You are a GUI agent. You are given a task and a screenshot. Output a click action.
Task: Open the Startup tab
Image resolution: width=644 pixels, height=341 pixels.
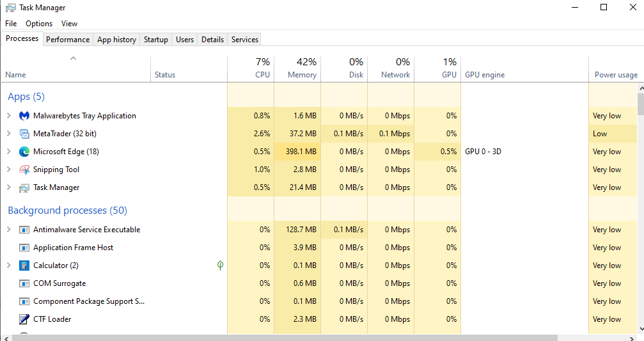coord(156,40)
